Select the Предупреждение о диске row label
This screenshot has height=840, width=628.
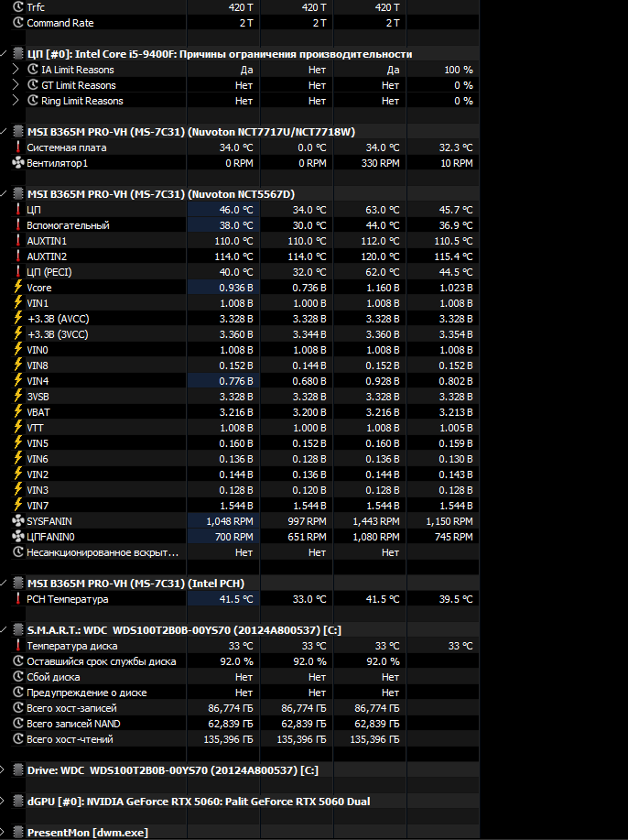click(87, 693)
